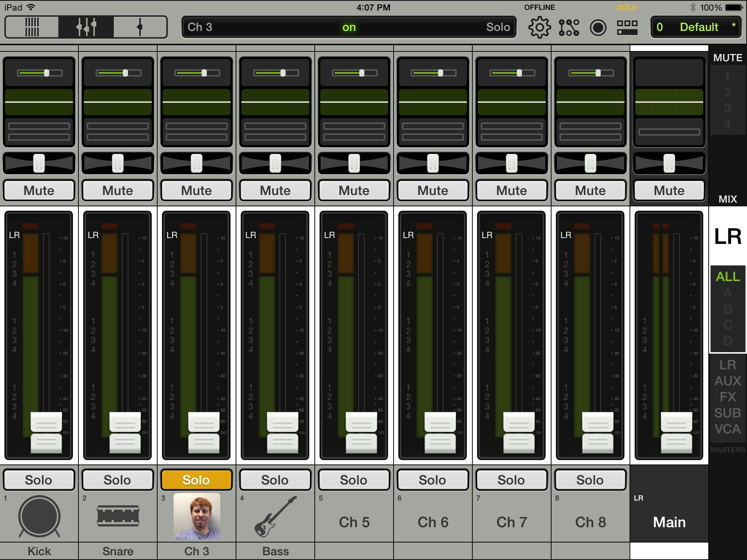Mute the Kick channel
The image size is (747, 560).
tap(39, 190)
